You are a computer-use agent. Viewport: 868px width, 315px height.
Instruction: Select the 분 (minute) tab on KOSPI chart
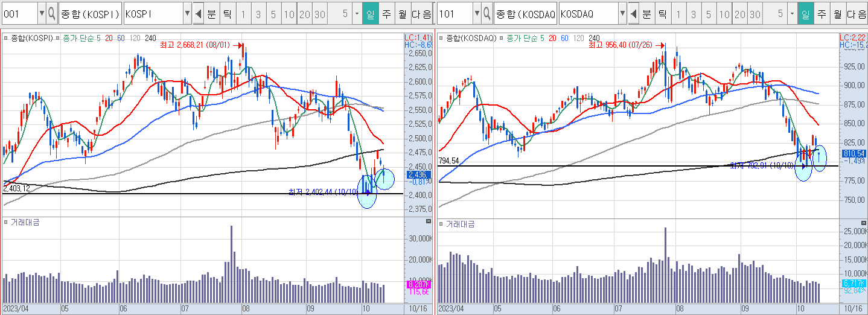[211, 13]
